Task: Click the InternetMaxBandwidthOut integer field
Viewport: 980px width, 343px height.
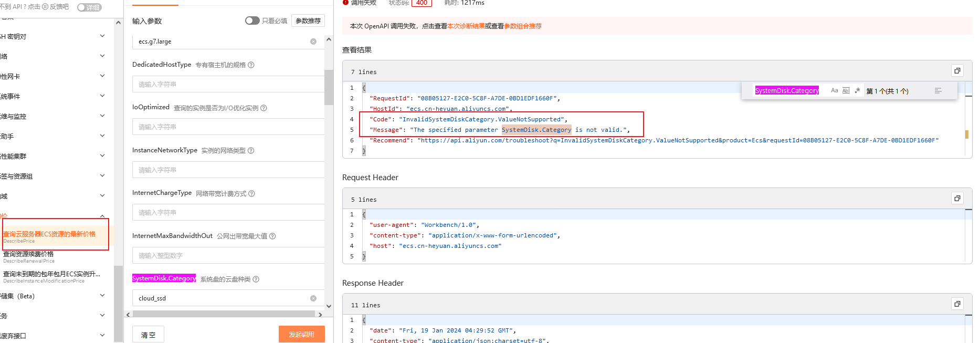Action: pyautogui.click(x=228, y=255)
